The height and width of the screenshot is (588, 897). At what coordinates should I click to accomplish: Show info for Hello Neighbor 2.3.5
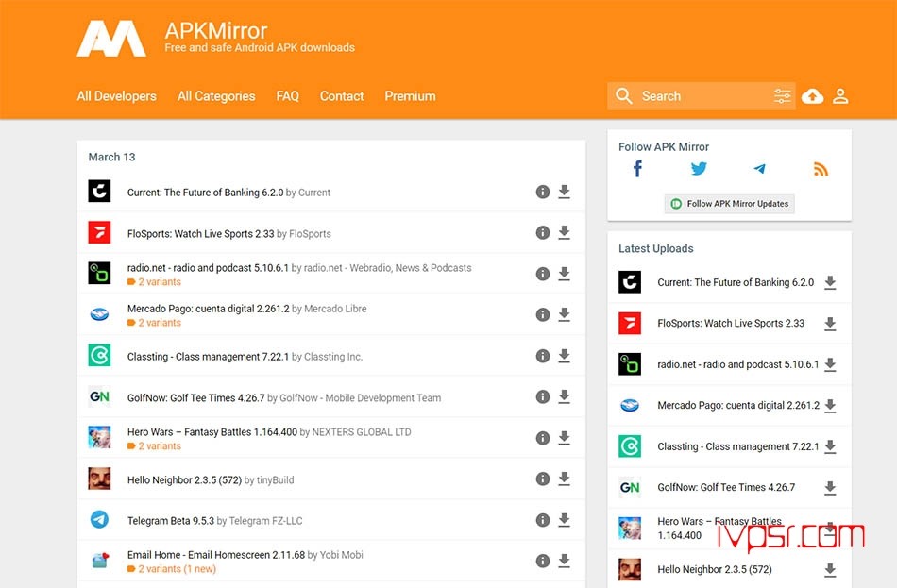pyautogui.click(x=543, y=479)
